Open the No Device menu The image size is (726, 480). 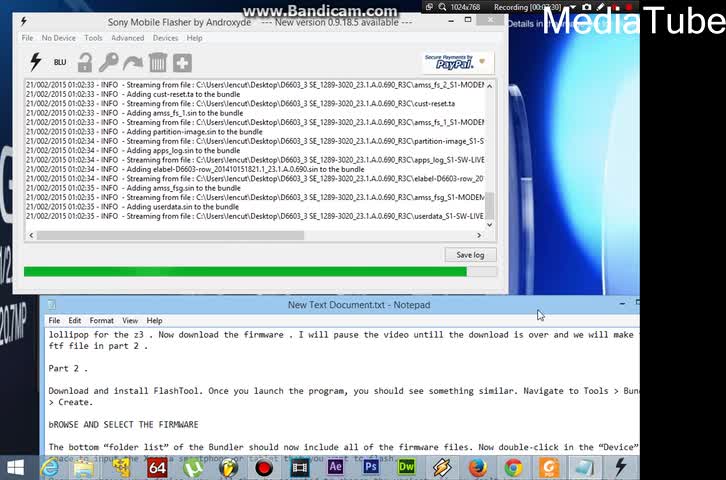pyautogui.click(x=58, y=38)
